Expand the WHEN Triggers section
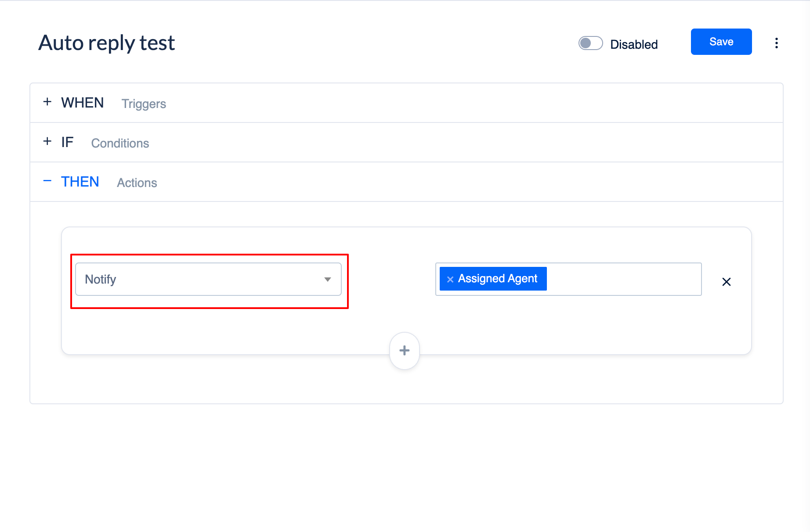This screenshot has height=532, width=810. tap(82, 102)
